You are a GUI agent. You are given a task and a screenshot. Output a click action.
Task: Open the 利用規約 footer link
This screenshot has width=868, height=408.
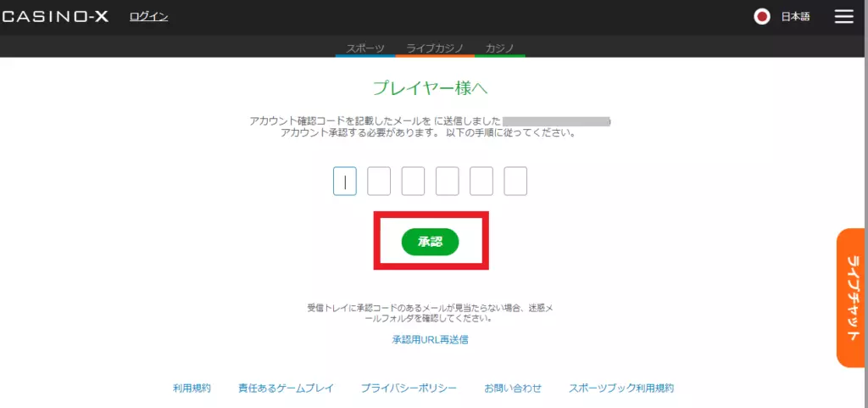pyautogui.click(x=192, y=388)
